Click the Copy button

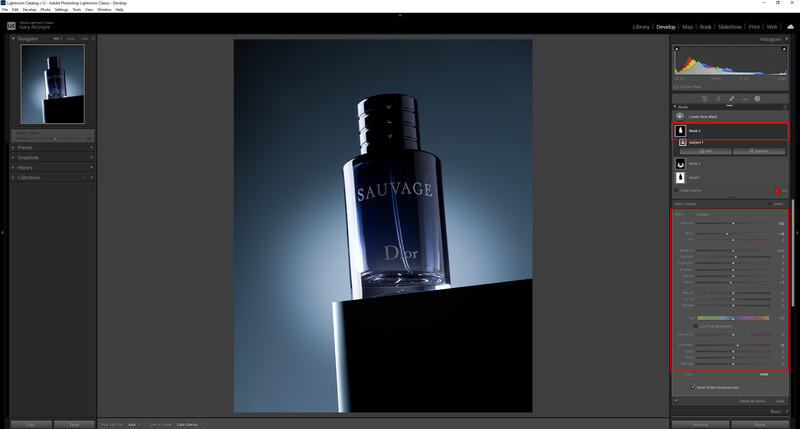click(x=31, y=424)
